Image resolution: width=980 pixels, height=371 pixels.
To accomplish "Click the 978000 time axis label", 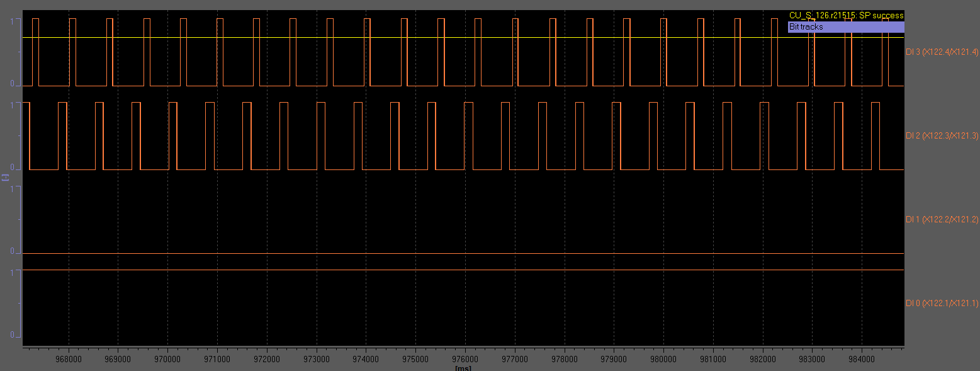I will click(564, 358).
